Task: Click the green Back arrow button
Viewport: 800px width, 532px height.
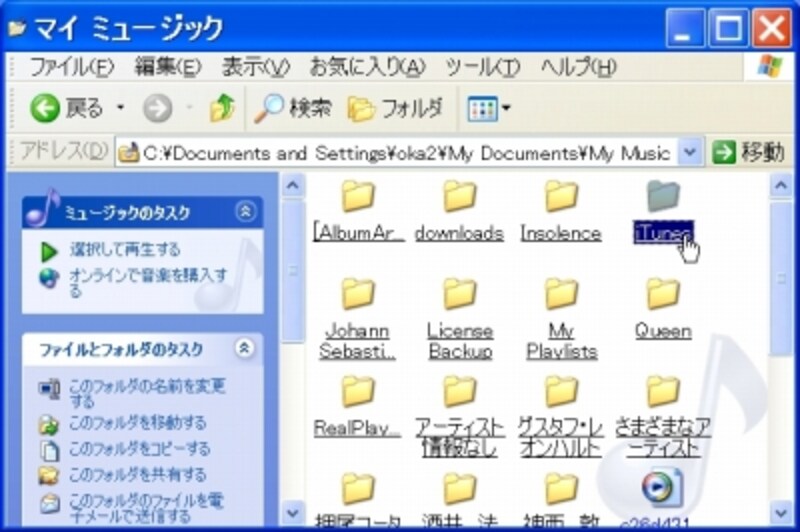Action: pos(45,108)
